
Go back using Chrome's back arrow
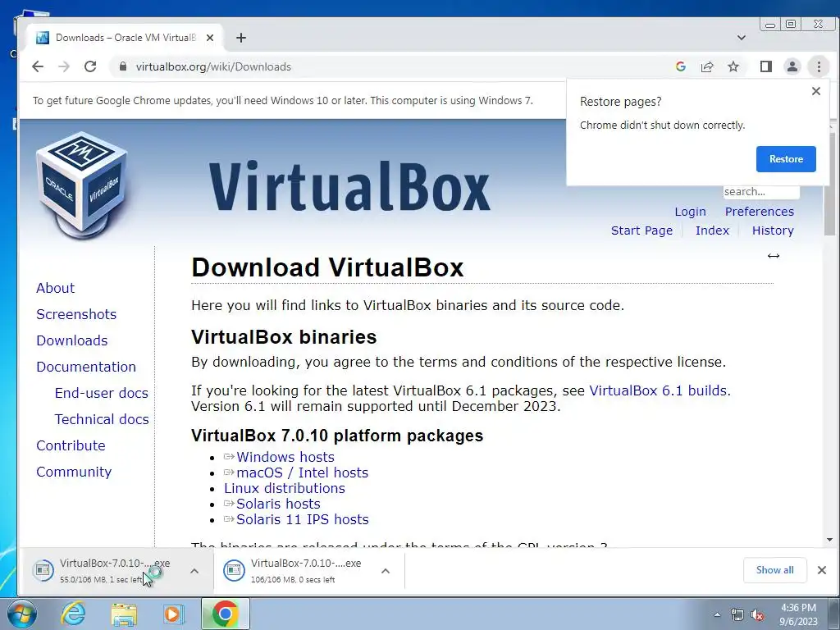pos(38,66)
